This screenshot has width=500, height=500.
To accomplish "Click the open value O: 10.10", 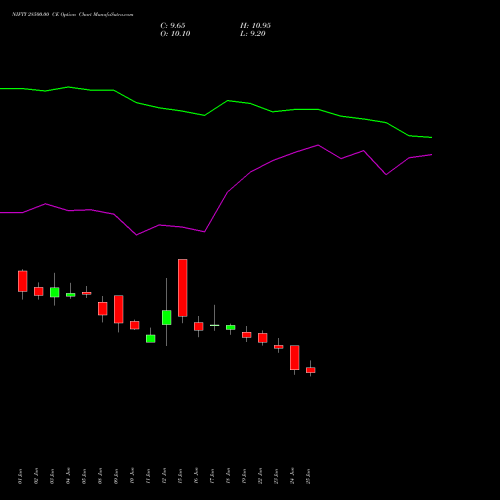I will tap(175, 34).
